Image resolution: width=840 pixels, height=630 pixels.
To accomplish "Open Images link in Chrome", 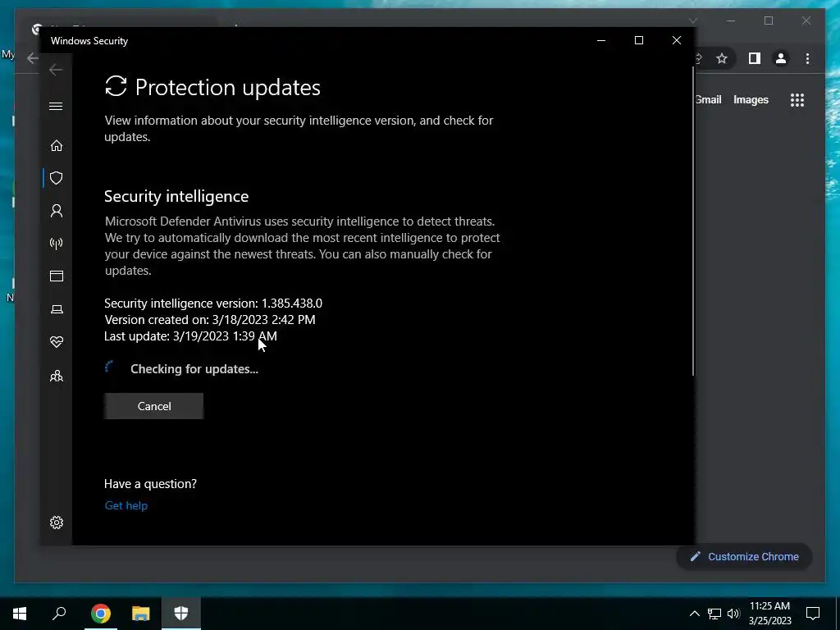I will [x=751, y=99].
